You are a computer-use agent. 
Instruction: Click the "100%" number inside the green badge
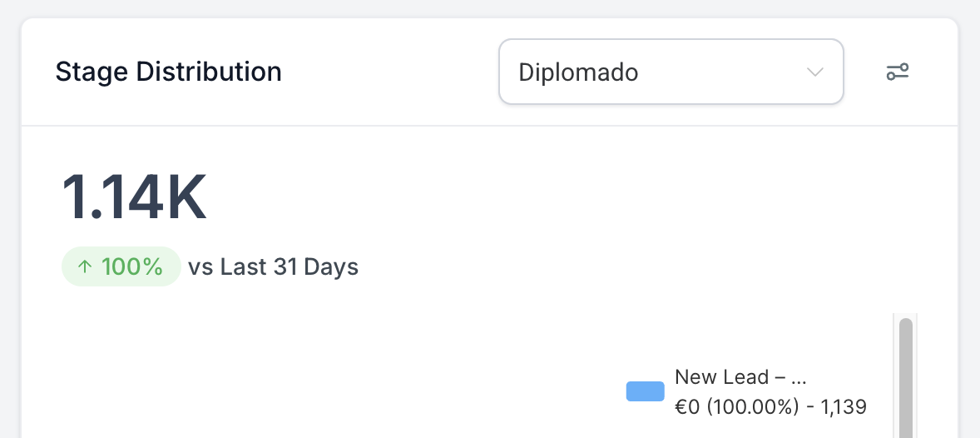[x=131, y=267]
